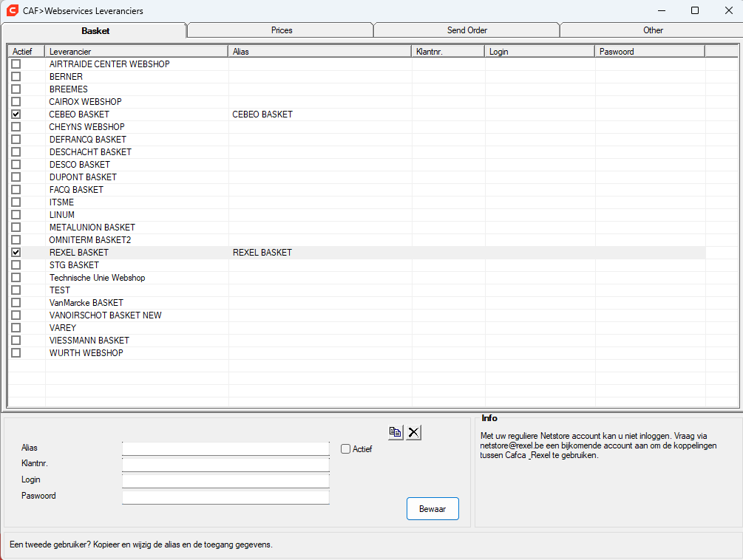Screen dimensions: 743x560
Task: Click the Login input field
Action: coord(225,480)
